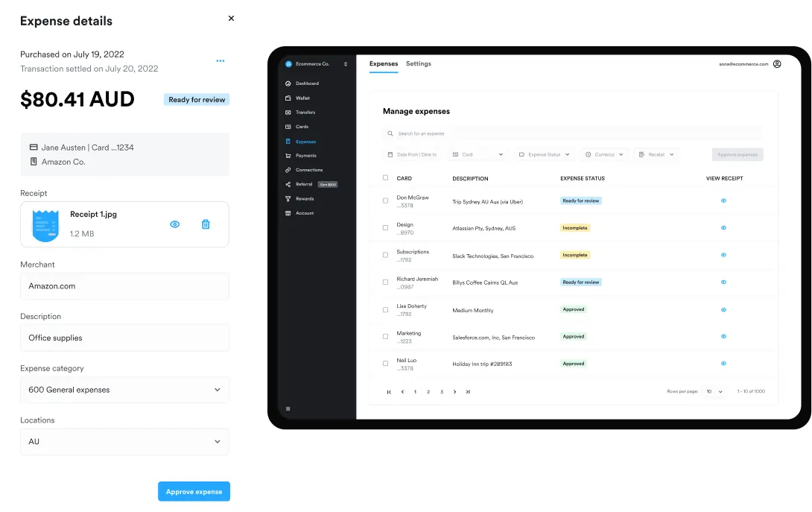
Task: Open Payments from the sidebar menu
Action: click(305, 156)
